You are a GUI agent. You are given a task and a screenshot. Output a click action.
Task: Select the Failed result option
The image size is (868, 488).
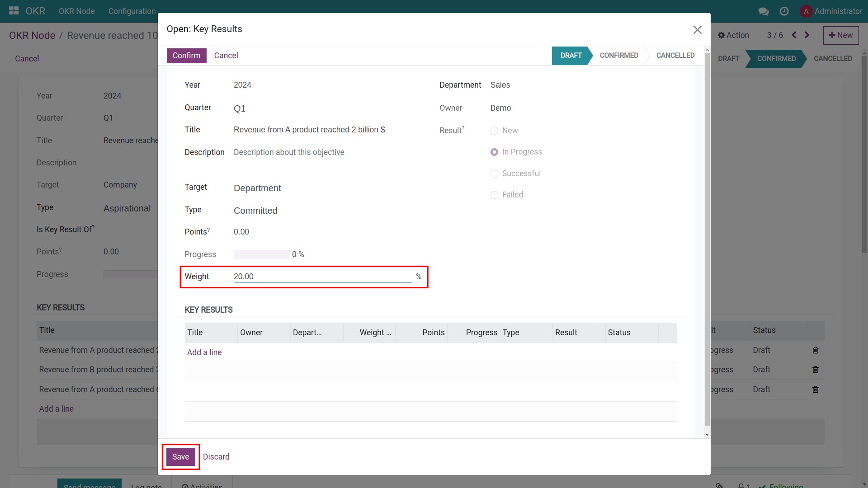[494, 195]
